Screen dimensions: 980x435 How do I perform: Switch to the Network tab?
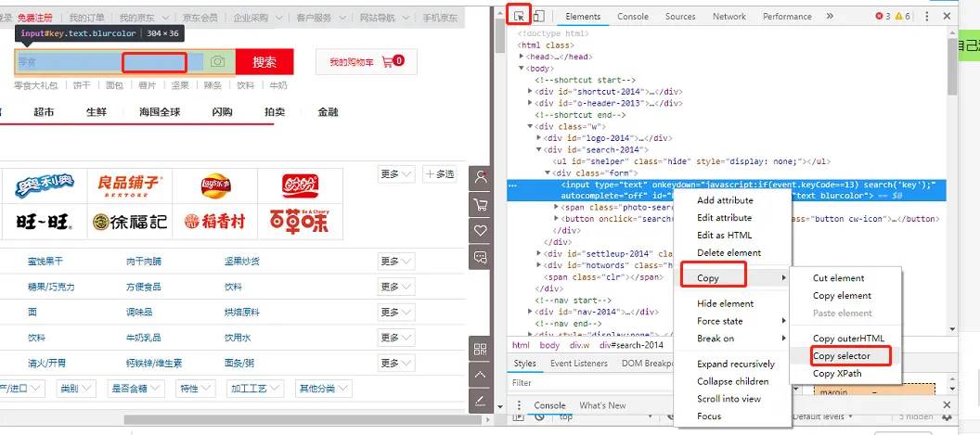(729, 17)
